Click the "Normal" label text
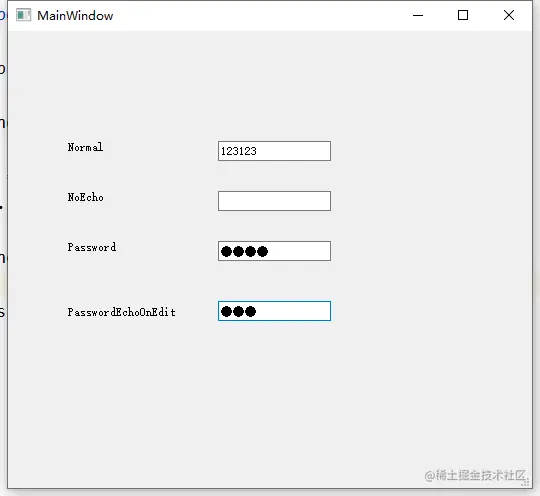540x496 pixels. 85,147
